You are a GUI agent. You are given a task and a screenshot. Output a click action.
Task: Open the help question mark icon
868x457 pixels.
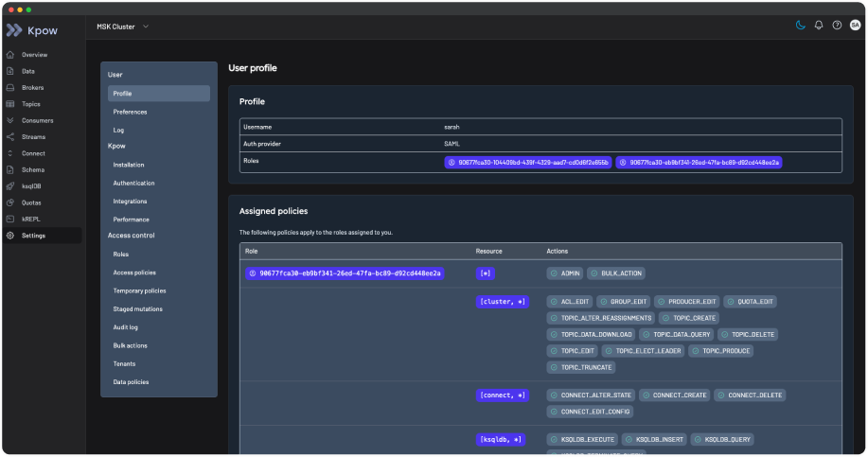[837, 25]
